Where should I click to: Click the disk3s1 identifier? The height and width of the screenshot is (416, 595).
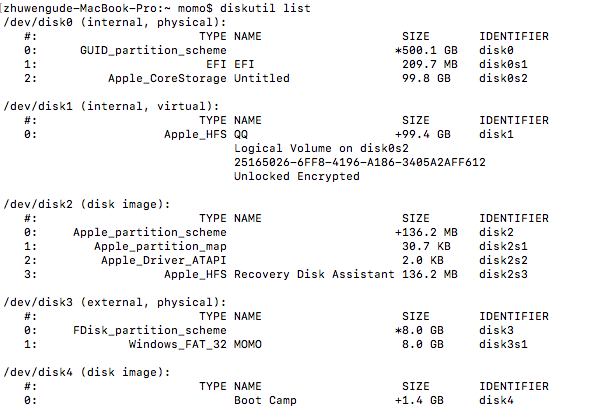coord(503,344)
